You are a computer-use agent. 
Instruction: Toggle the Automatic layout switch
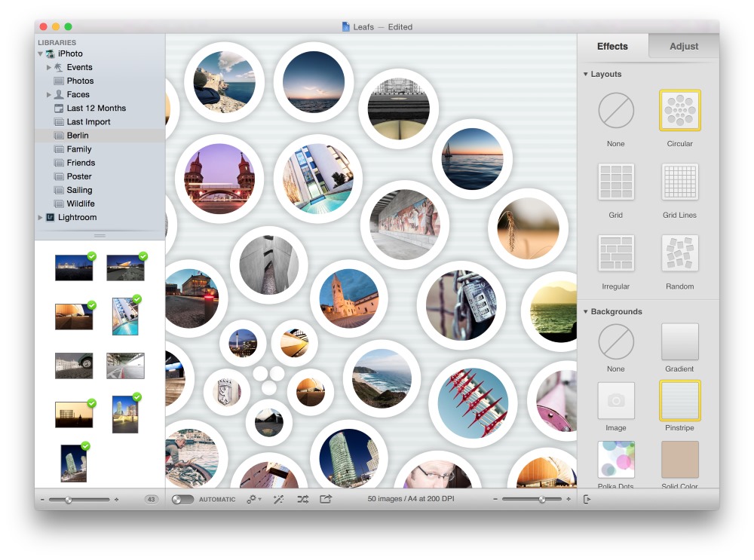181,499
